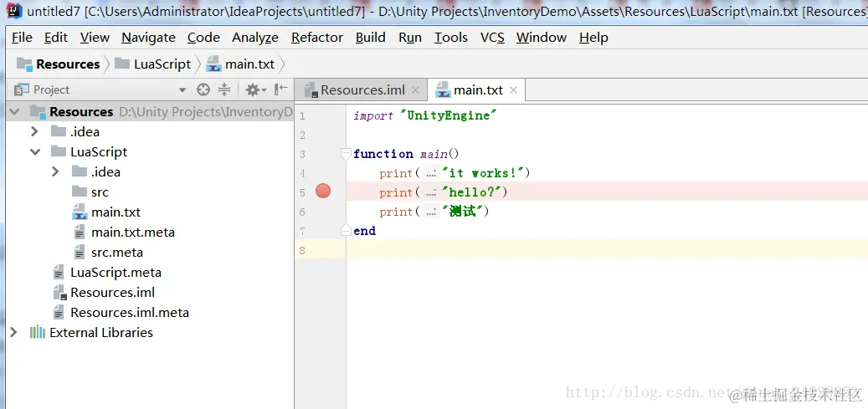Click the LuaScript breadcrumb in navigation bar
Viewport: 868px width, 409px height.
[x=153, y=64]
